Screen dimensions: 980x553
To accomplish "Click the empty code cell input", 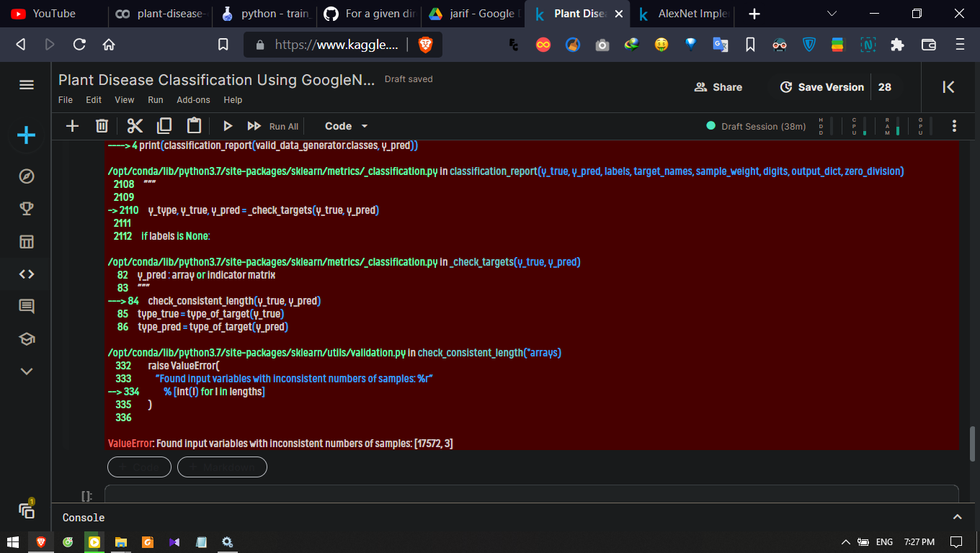I will 532,494.
